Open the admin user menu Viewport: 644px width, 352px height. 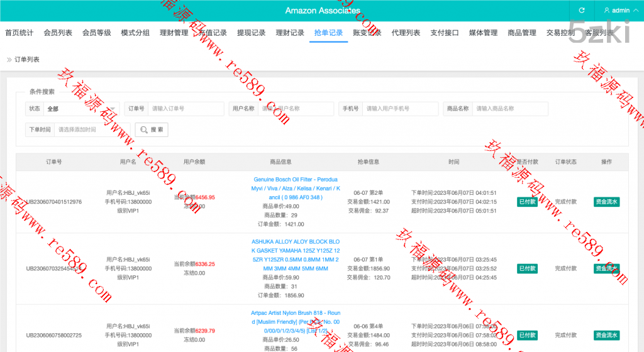616,11
